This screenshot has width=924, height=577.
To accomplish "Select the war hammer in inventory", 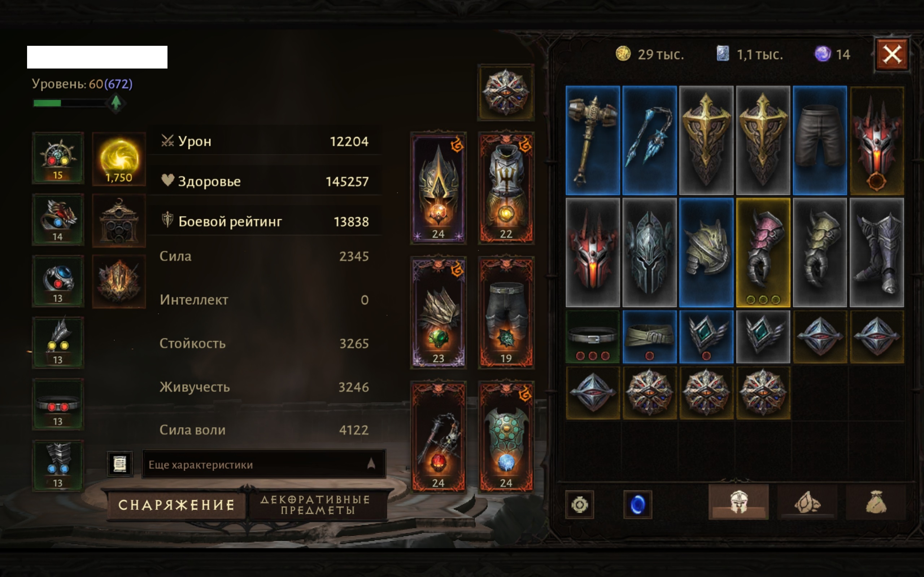I will tap(593, 140).
